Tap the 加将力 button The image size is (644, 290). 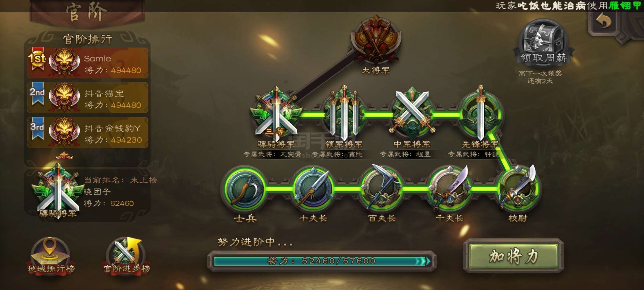(513, 256)
